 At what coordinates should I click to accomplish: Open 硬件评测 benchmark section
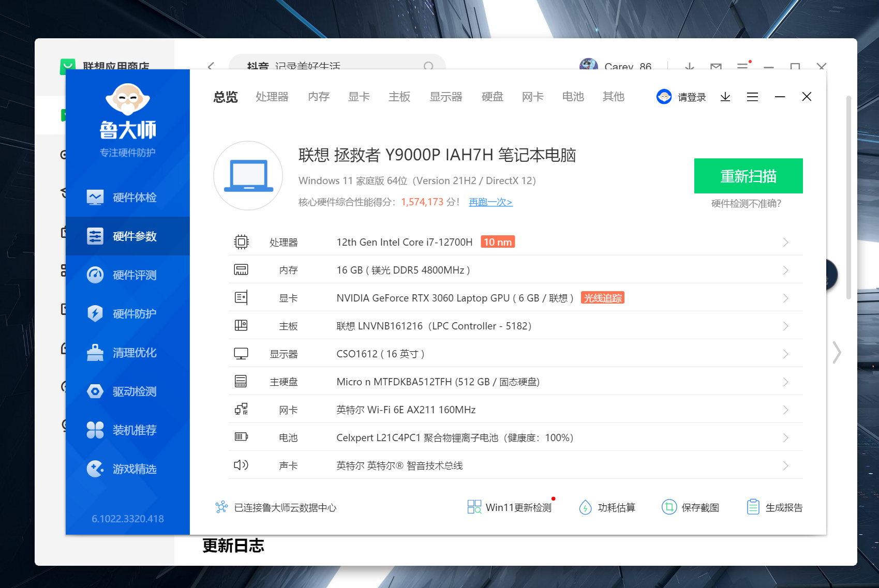pos(128,275)
